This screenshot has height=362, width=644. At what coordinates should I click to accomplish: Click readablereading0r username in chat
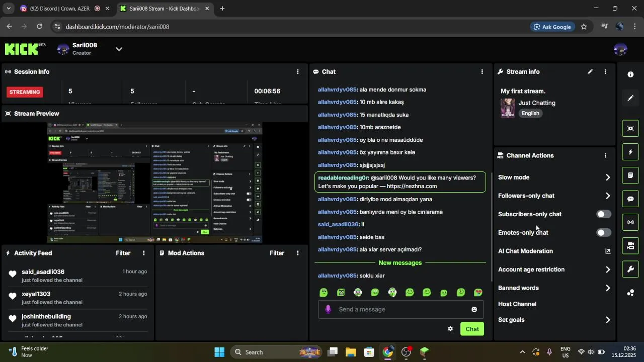344,177
